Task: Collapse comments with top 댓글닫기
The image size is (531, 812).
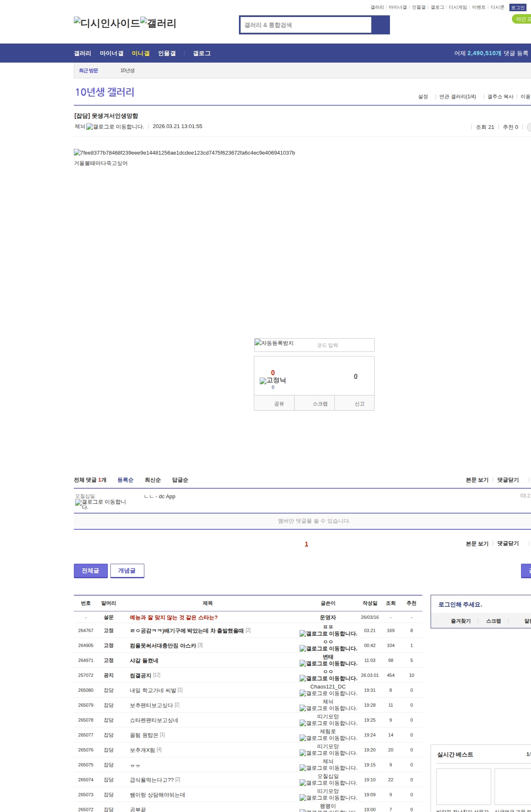Action: coord(508,480)
